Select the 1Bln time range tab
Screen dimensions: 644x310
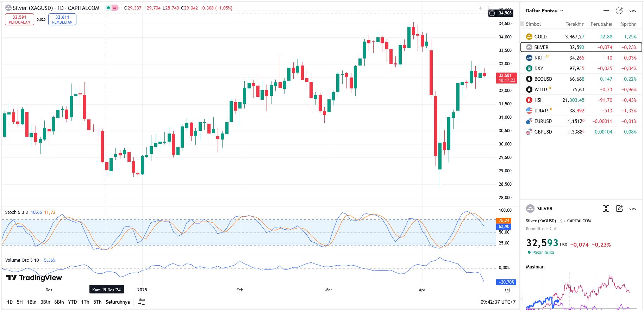tap(32, 302)
